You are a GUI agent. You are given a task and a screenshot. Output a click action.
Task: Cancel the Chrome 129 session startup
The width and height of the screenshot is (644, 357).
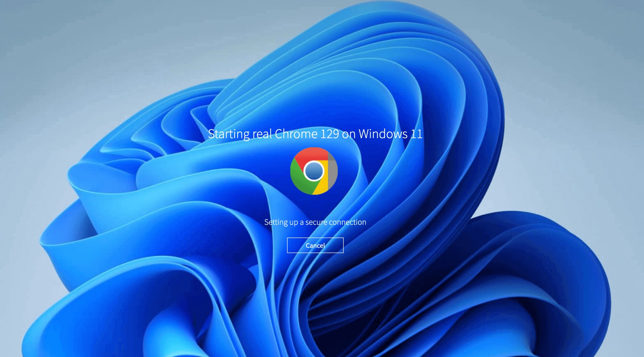[315, 245]
